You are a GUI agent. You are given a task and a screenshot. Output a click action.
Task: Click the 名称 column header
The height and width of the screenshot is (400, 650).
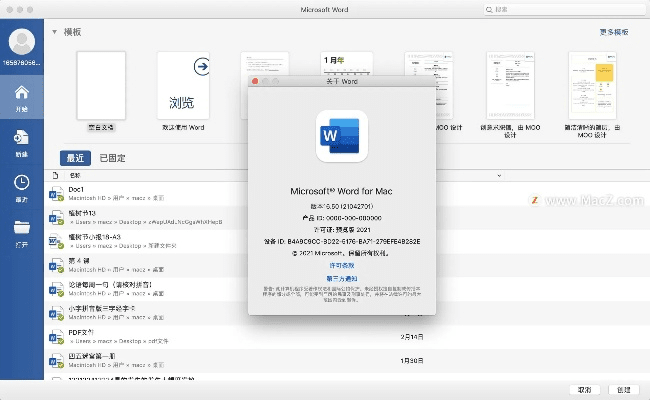tap(75, 175)
